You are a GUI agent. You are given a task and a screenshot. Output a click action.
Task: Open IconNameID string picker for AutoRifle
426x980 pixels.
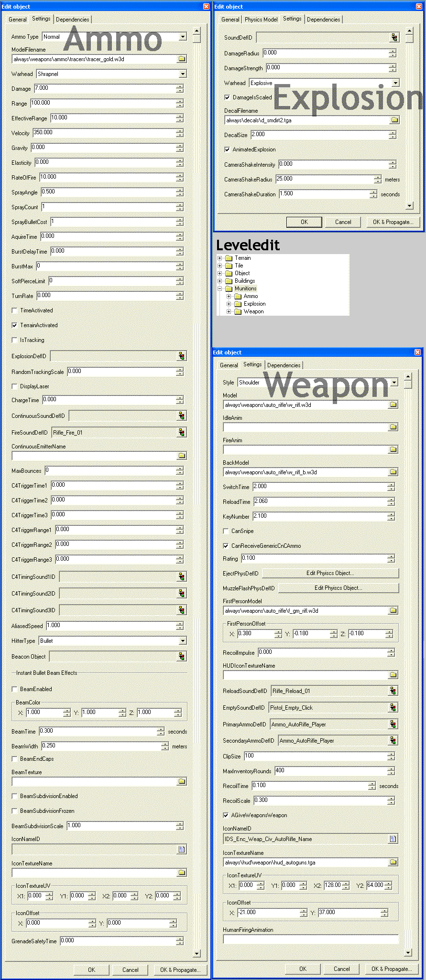coord(393,839)
